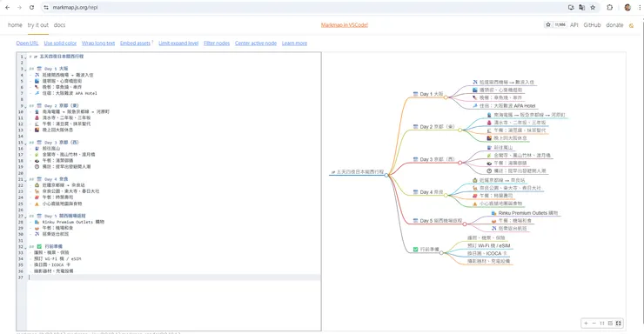Go back with browser back arrow

pos(7,7)
